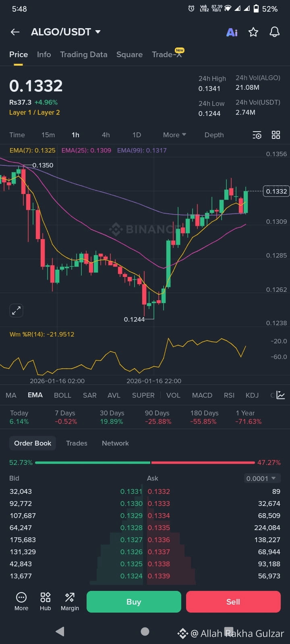The height and width of the screenshot is (644, 290).
Task: Tap the red Sell button
Action: (x=233, y=602)
